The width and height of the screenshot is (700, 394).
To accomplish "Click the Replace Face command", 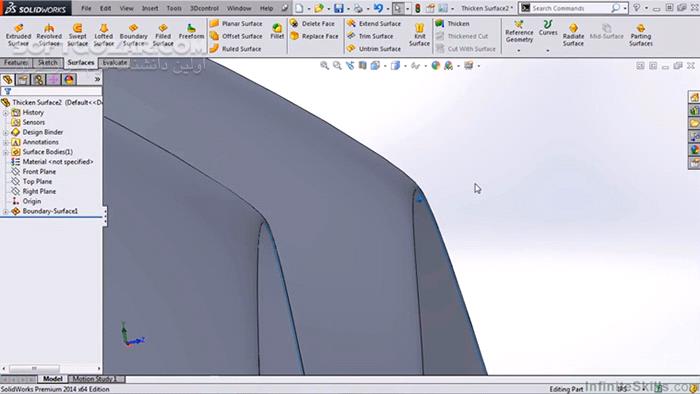I will (314, 36).
